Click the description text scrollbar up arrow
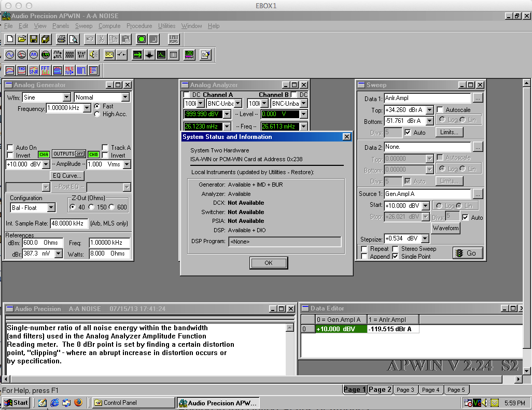 click(x=290, y=328)
